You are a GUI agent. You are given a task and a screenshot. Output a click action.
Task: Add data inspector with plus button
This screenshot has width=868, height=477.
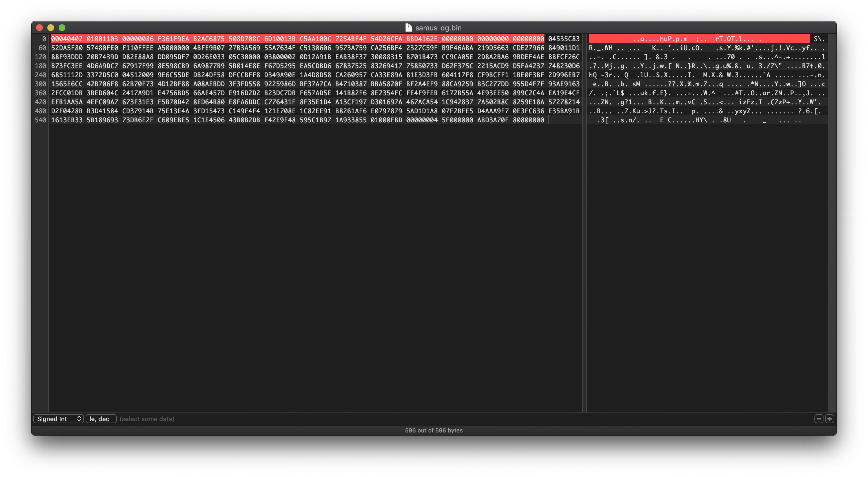pyautogui.click(x=830, y=419)
